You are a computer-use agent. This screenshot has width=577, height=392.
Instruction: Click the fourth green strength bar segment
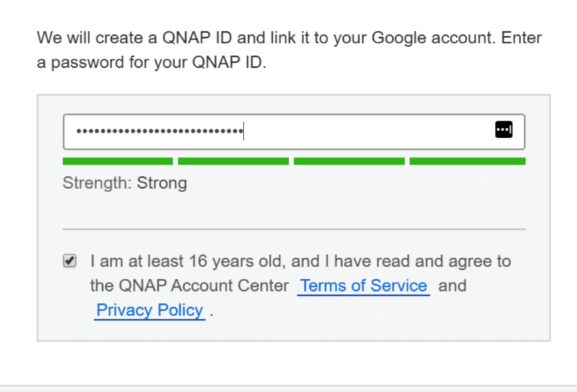pos(468,161)
